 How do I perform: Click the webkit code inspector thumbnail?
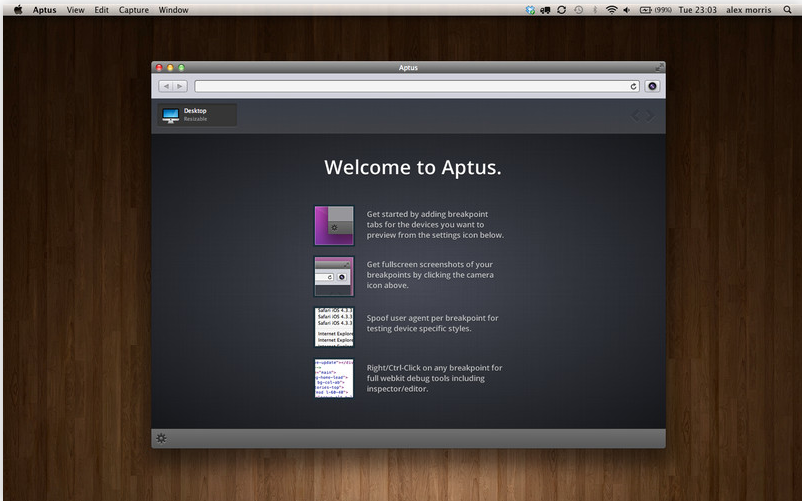tap(334, 378)
